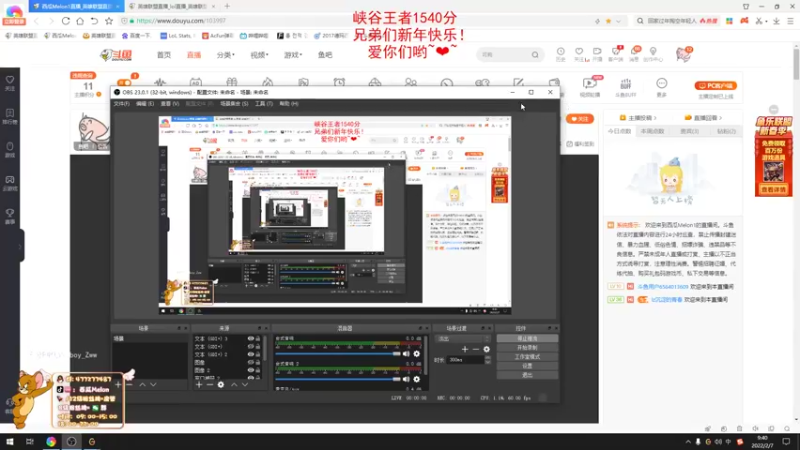Open source properties gear in Sources panel
This screenshot has width=800, height=450.
tap(221, 385)
